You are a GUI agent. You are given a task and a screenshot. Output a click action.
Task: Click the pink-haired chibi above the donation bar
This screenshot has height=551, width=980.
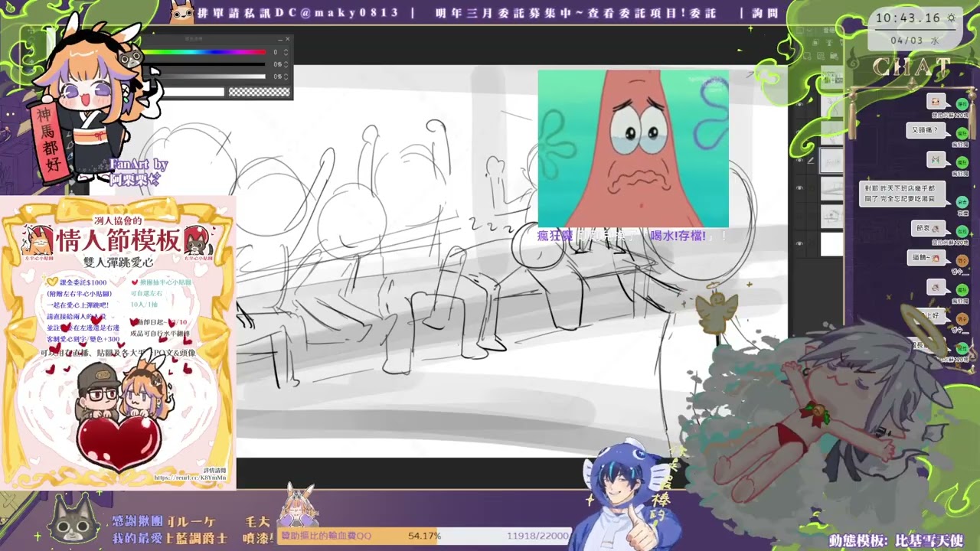[298, 505]
